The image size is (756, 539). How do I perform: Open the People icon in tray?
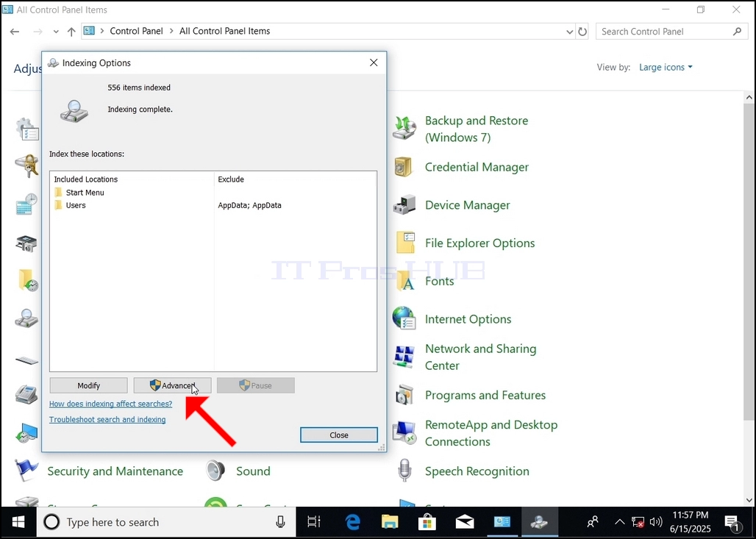pos(593,522)
